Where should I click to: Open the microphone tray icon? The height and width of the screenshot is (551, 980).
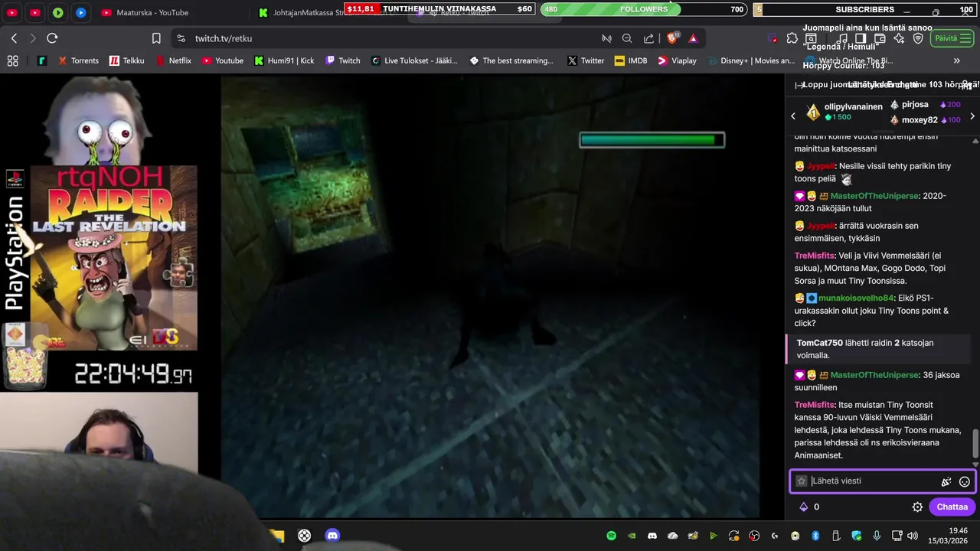click(x=877, y=536)
